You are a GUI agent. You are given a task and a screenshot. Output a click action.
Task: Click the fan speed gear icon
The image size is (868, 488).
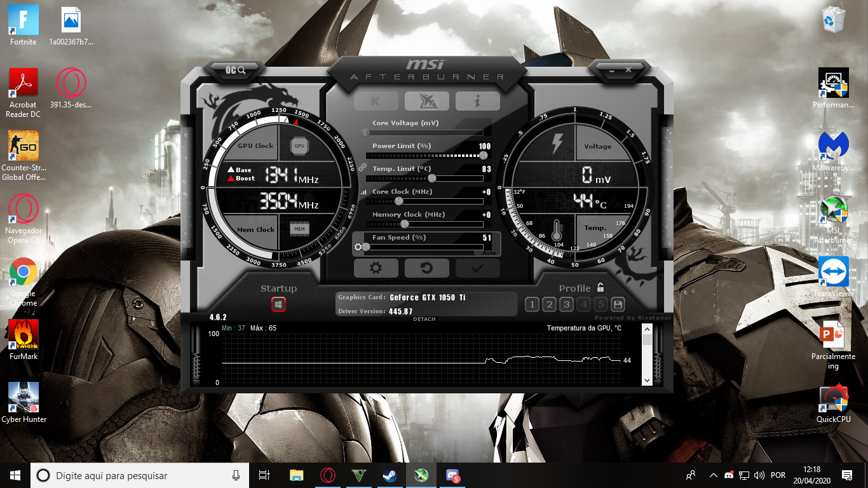point(358,247)
